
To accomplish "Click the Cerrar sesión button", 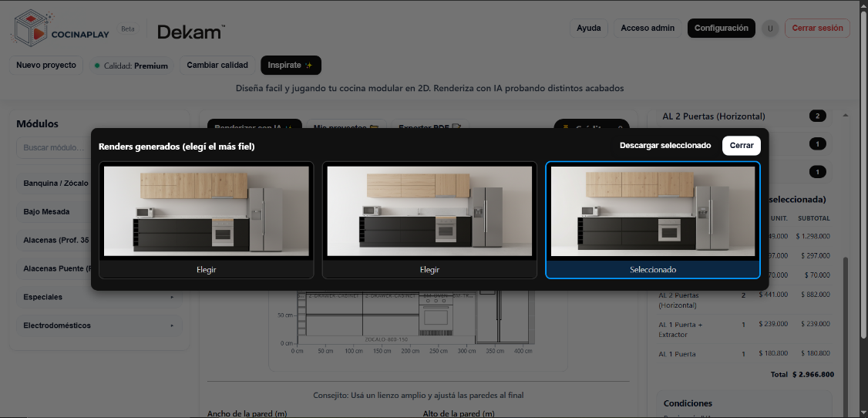I will tap(817, 29).
